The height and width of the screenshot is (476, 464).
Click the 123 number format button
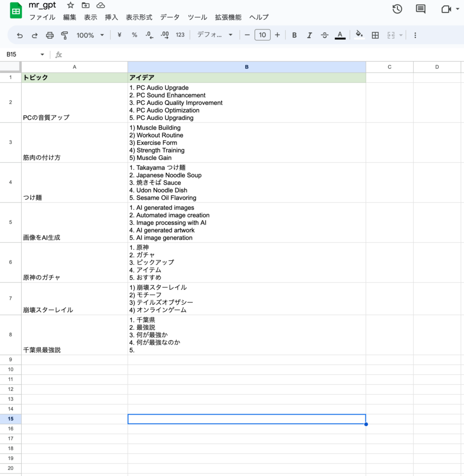coord(180,35)
